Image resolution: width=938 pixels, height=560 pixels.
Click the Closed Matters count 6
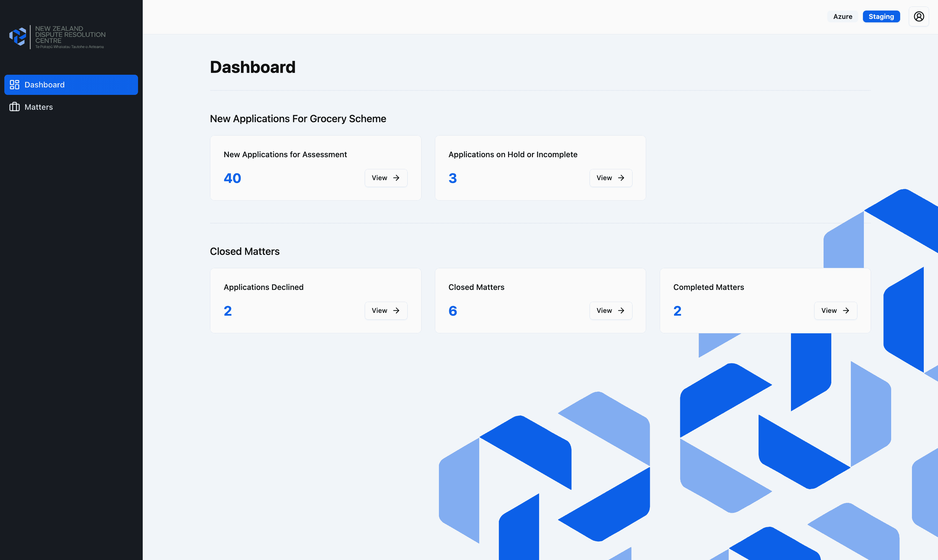[x=453, y=311]
